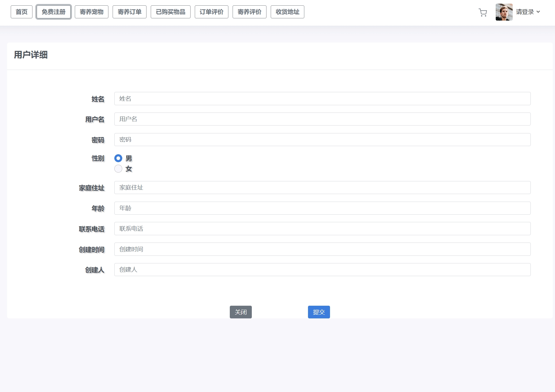Open 订单评价 navigation button
This screenshot has width=555, height=392.
(x=211, y=12)
